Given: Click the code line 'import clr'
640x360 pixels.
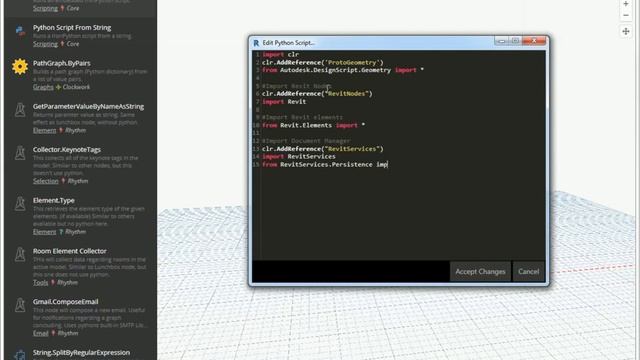Looking at the screenshot, I should (x=280, y=54).
